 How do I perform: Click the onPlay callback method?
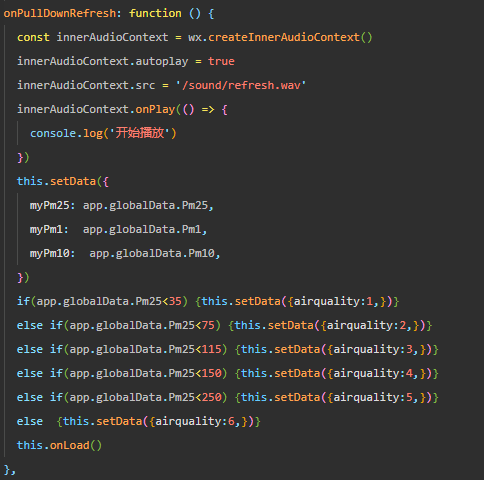(x=155, y=109)
